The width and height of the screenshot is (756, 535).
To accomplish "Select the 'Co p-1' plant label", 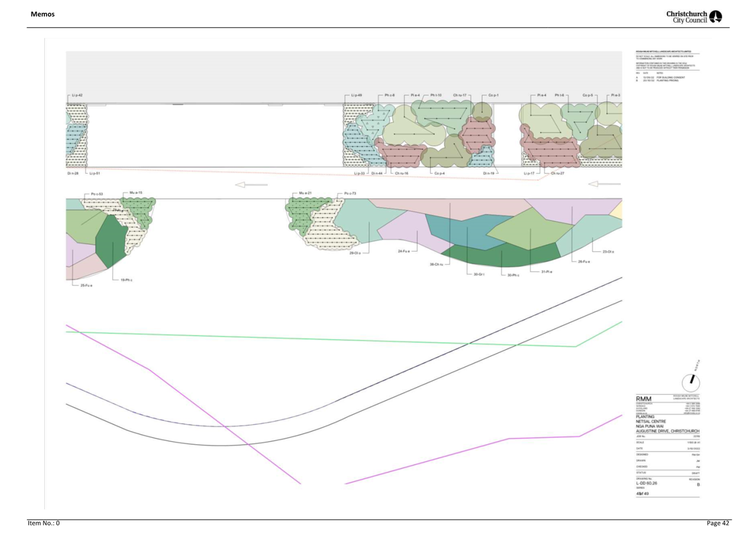I will [493, 95].
